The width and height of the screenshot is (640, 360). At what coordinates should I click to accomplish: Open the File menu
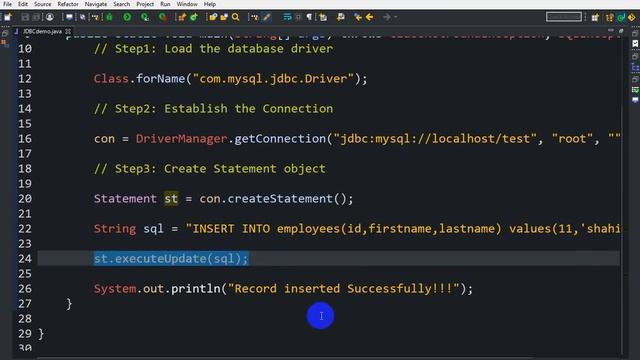[7, 4]
